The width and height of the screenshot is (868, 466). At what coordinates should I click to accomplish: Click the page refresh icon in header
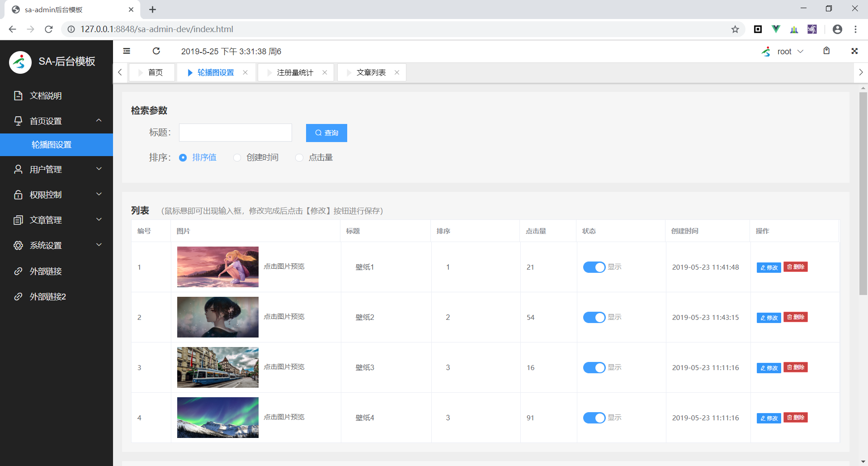(156, 51)
